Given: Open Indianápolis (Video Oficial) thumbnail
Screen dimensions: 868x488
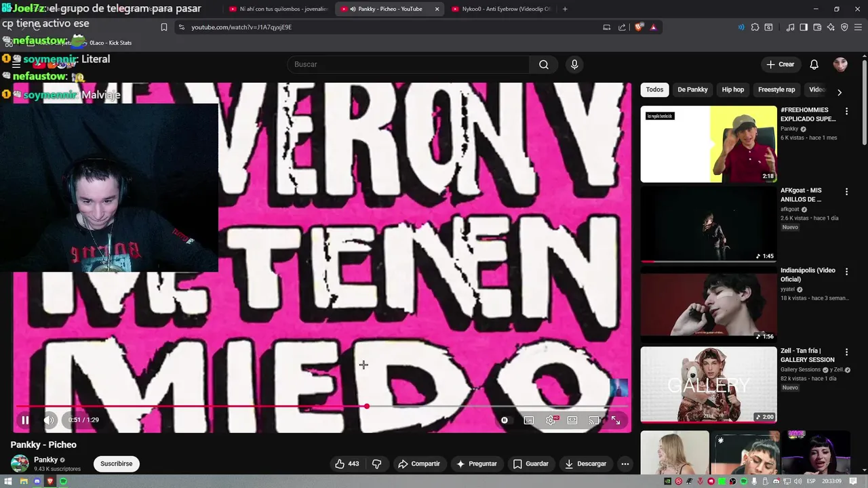Looking at the screenshot, I should [x=709, y=304].
